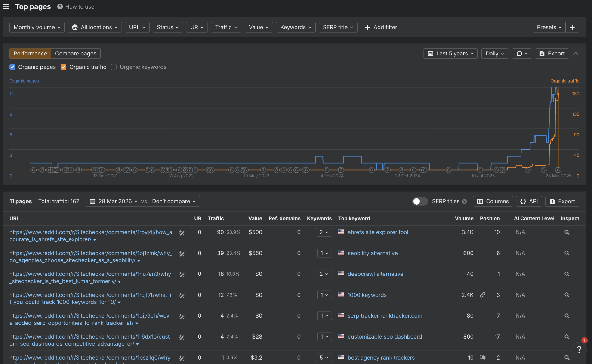The width and height of the screenshot is (592, 364).
Task: Open the navigation hamburger menu
Action: [6, 6]
